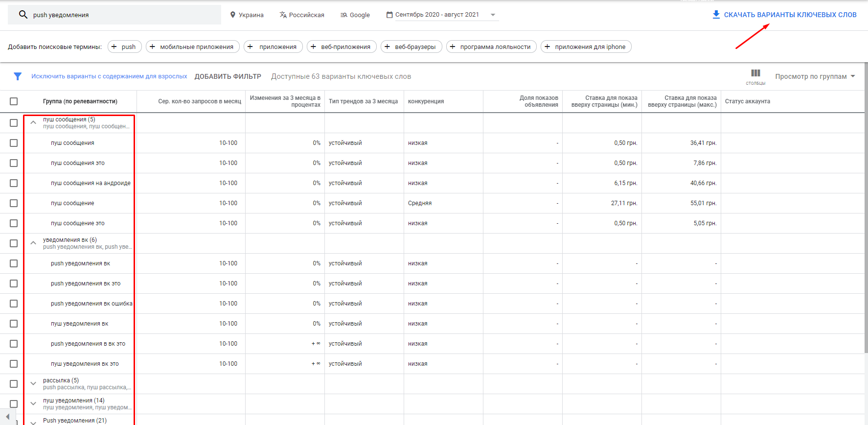
Task: Check the select-all header checkbox
Action: click(x=14, y=101)
